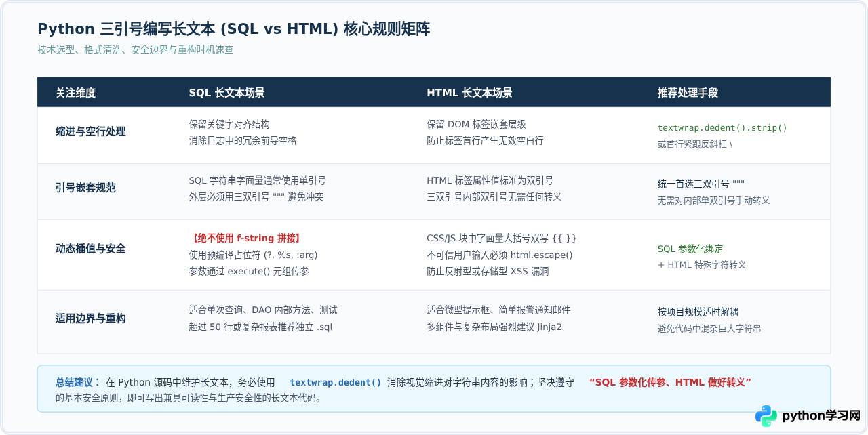
Task: Click 'HTML 标签属性值标准为双引号'
Action: tap(490, 180)
